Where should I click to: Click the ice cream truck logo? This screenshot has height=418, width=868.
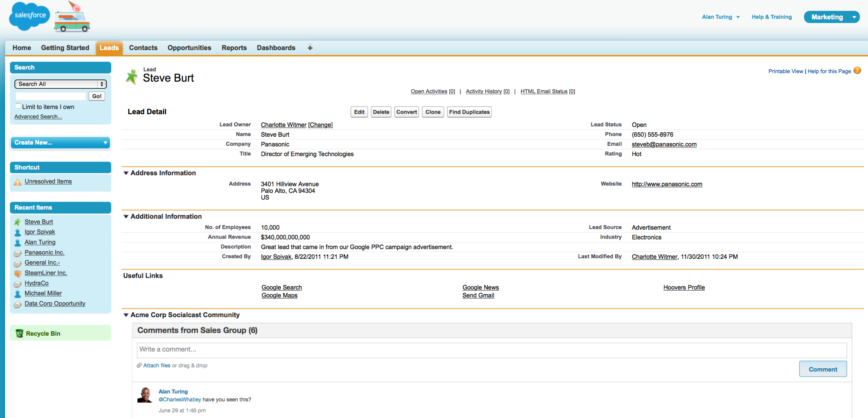(x=72, y=17)
